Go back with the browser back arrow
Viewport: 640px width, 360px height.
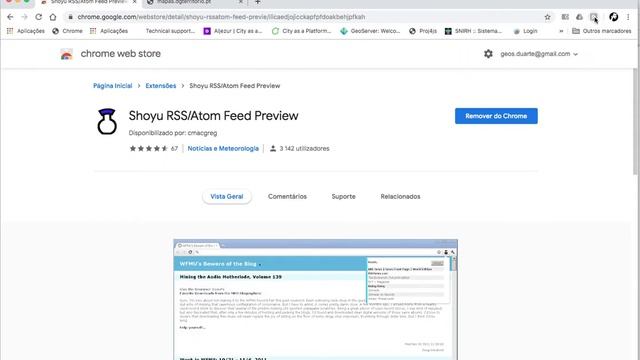10,17
